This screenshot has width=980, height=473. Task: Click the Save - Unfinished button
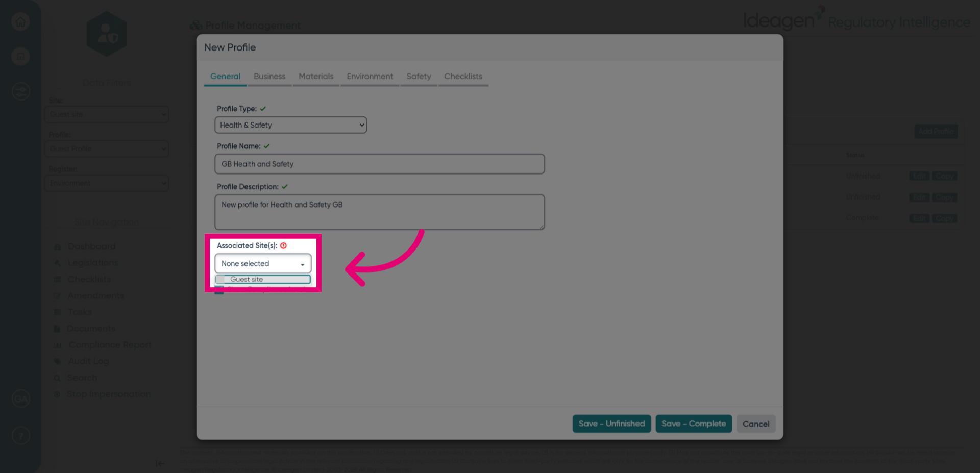click(611, 424)
